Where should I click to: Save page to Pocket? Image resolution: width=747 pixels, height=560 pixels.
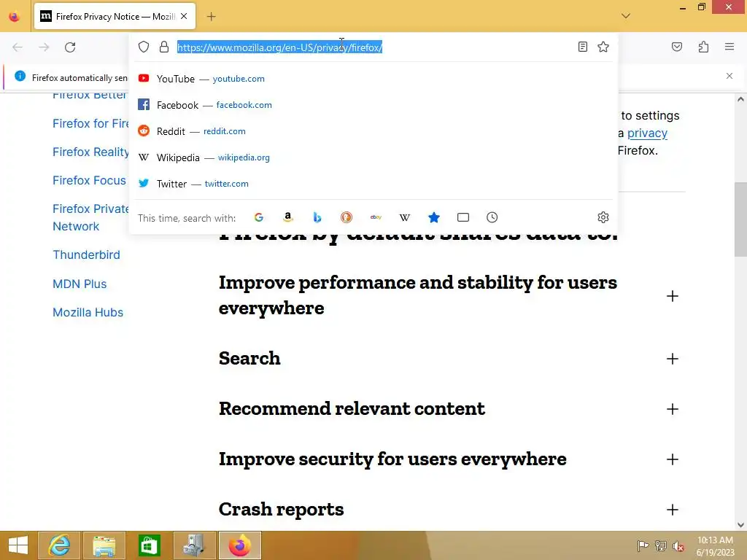point(676,47)
